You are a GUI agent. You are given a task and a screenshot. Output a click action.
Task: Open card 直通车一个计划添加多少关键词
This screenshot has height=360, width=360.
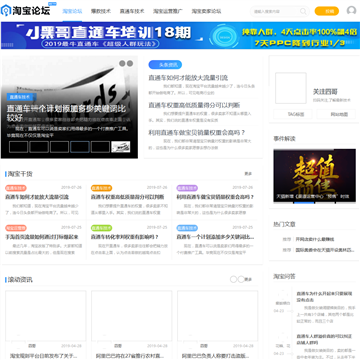(x=215, y=237)
